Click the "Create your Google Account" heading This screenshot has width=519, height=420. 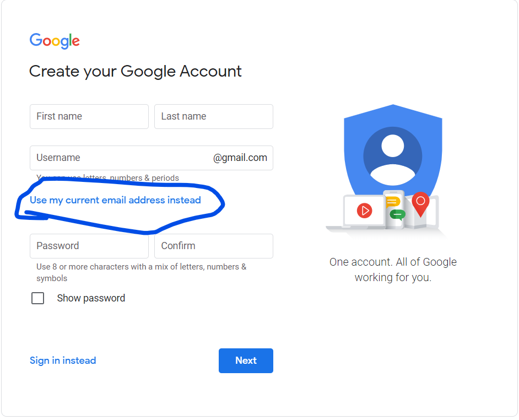[136, 72]
